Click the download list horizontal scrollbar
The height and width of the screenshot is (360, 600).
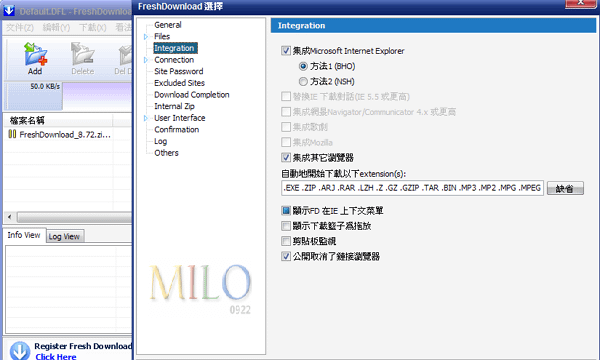point(74,217)
